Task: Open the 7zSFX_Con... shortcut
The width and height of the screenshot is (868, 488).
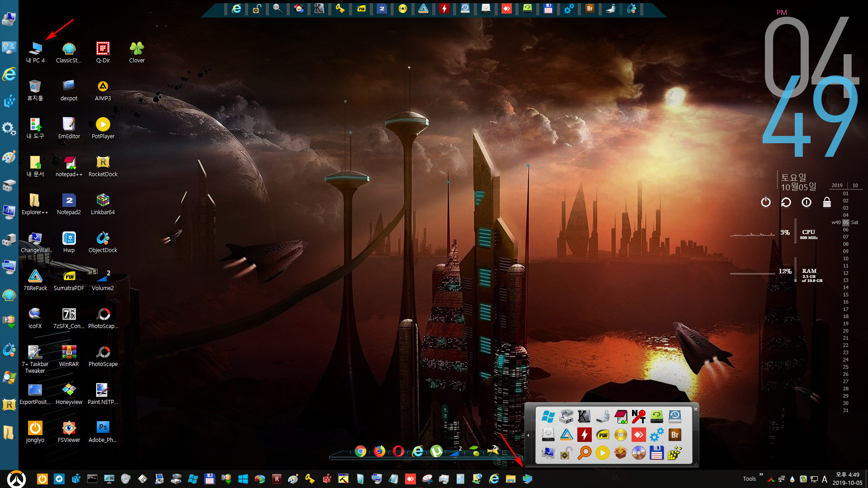Action: click(x=69, y=318)
